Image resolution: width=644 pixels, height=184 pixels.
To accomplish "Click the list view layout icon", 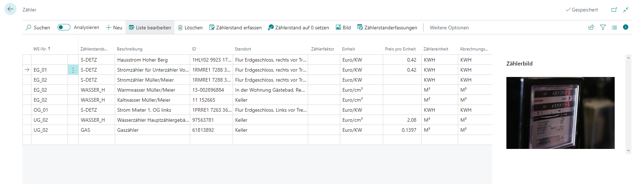I will (x=614, y=27).
